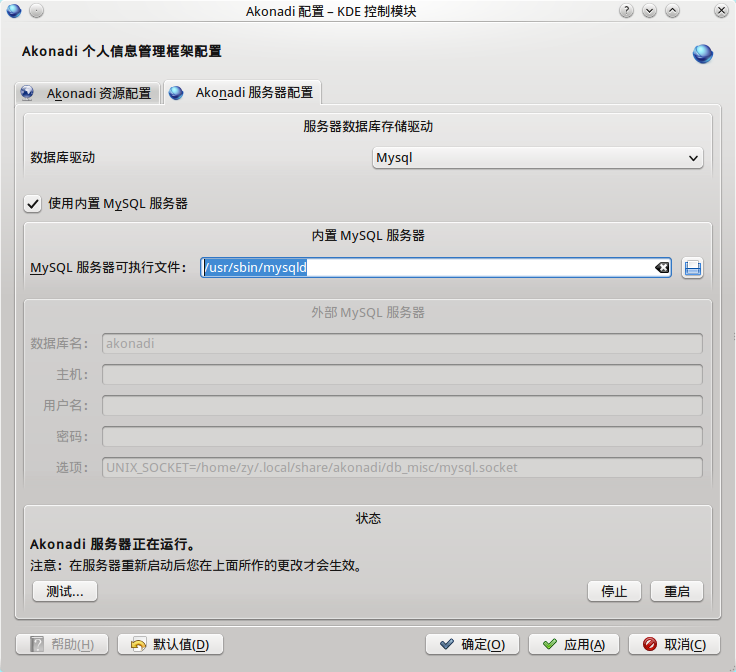
Task: Select the Akonadi 服务器配置 tab
Action: tap(242, 92)
